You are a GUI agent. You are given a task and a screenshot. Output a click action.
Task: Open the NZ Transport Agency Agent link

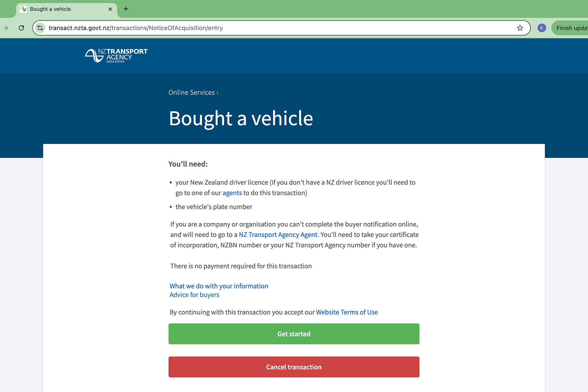tap(278, 235)
